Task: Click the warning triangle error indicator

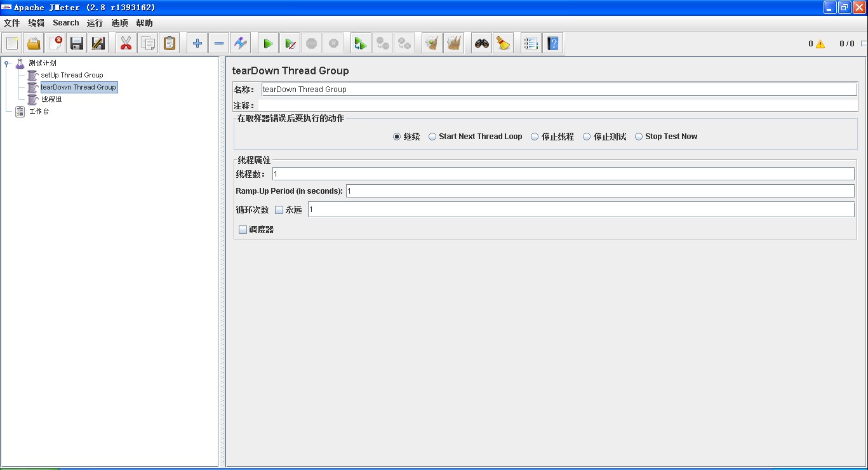Action: tap(820, 44)
